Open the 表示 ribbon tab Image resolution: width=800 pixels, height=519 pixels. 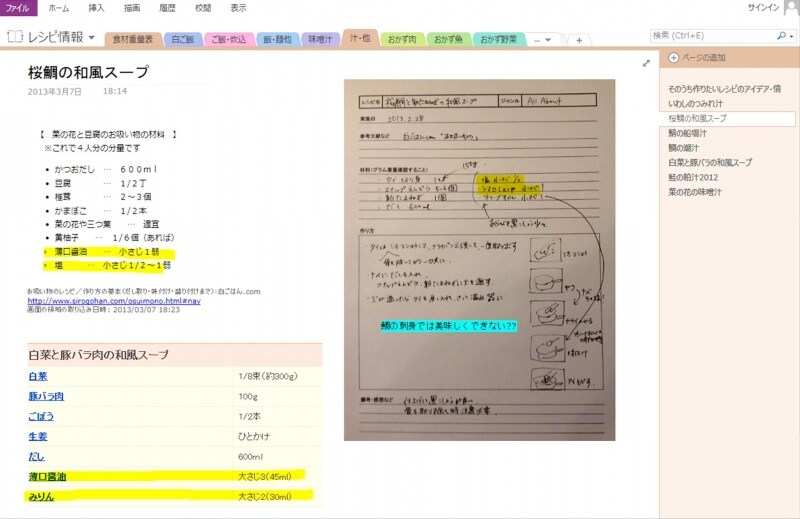pos(238,8)
